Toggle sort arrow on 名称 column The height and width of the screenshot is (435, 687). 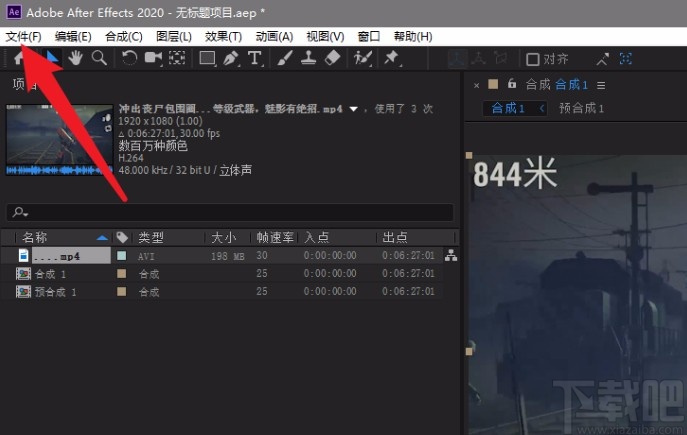click(102, 237)
